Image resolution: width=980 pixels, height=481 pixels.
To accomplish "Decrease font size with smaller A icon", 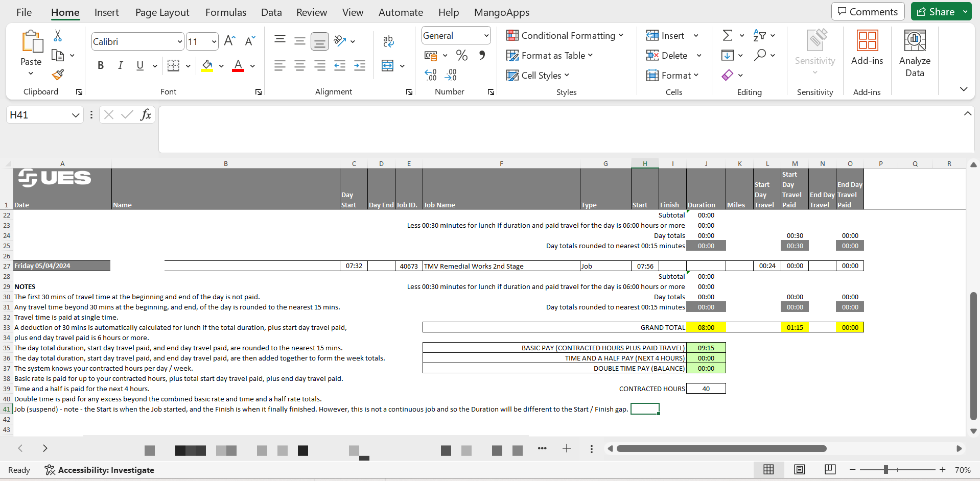I will coord(250,41).
